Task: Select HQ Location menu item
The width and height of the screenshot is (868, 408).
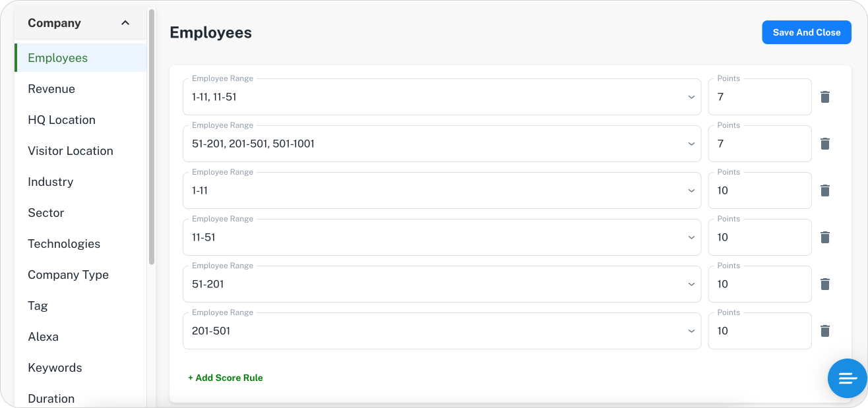Action: tap(61, 120)
